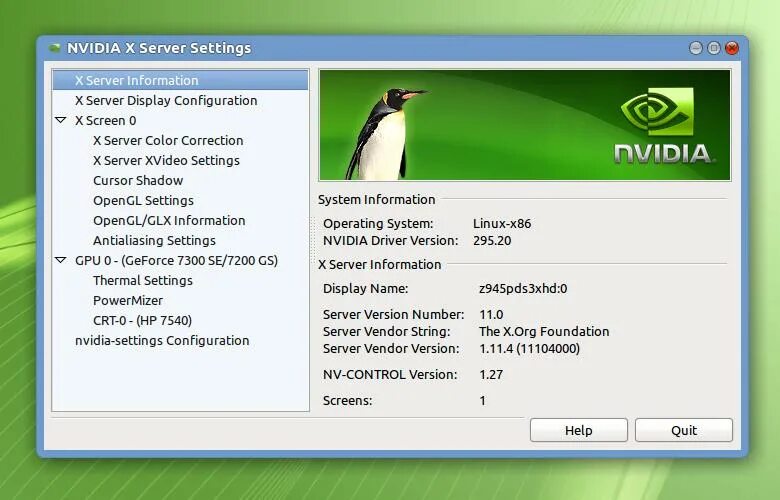Click the Operating System label
Screen dimensions: 780x500
[378, 224]
